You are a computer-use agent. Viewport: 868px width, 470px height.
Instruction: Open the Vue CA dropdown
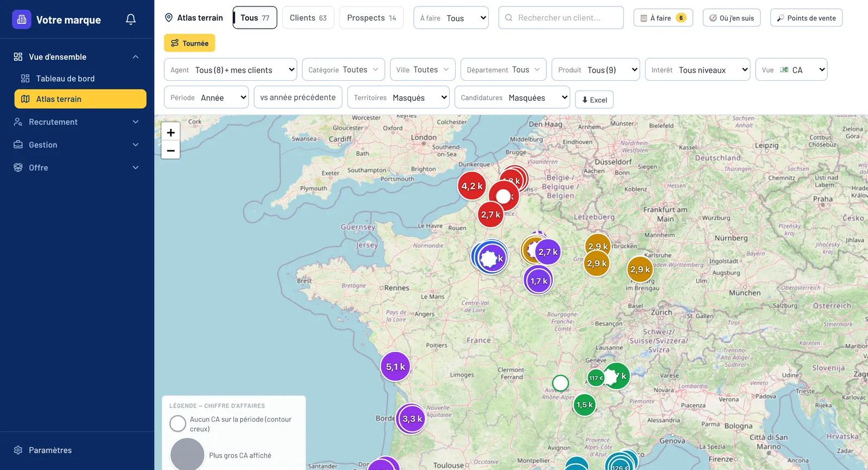792,69
